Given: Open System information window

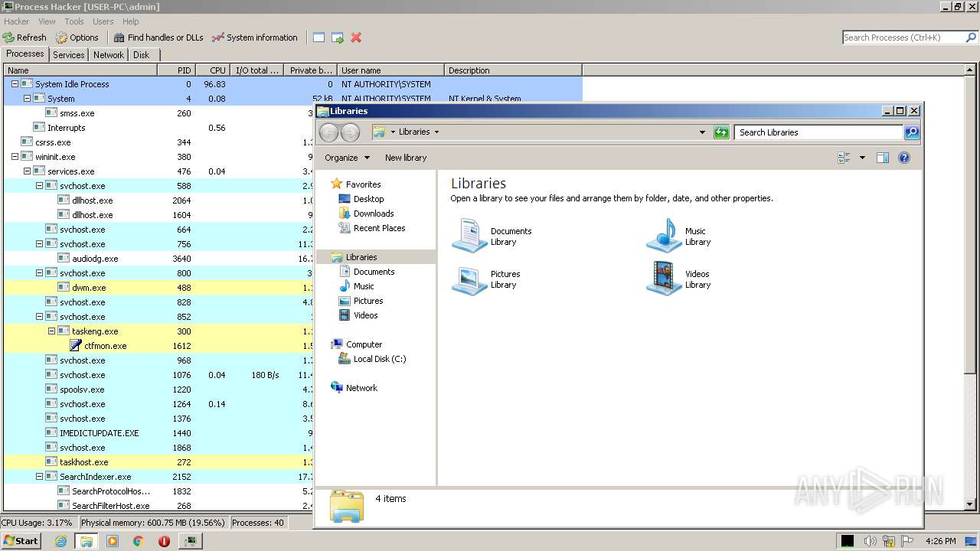Looking at the screenshot, I should tap(255, 37).
